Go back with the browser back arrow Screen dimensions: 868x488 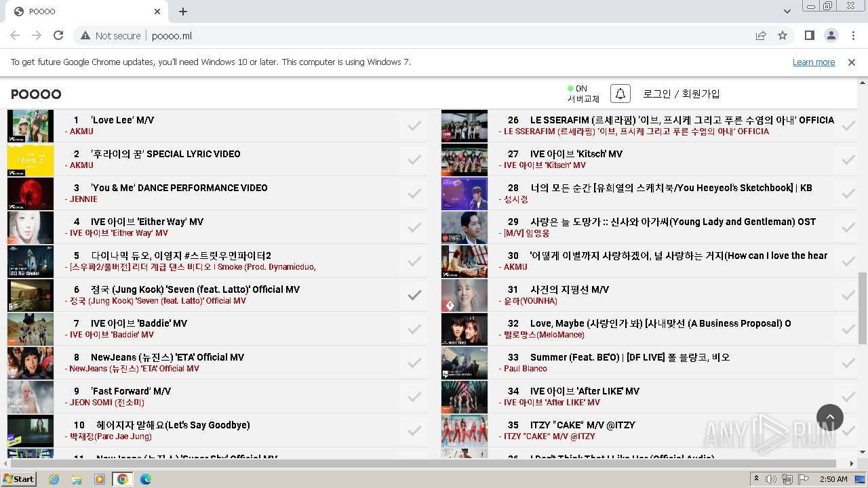[15, 35]
